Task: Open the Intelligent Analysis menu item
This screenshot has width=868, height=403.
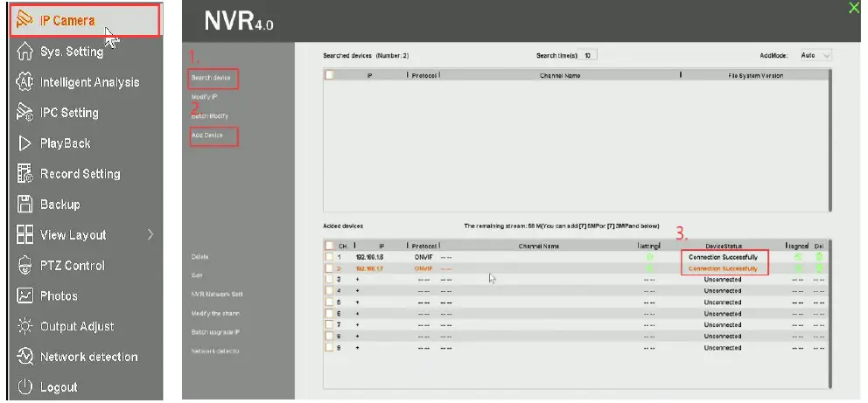Action: pos(85,82)
